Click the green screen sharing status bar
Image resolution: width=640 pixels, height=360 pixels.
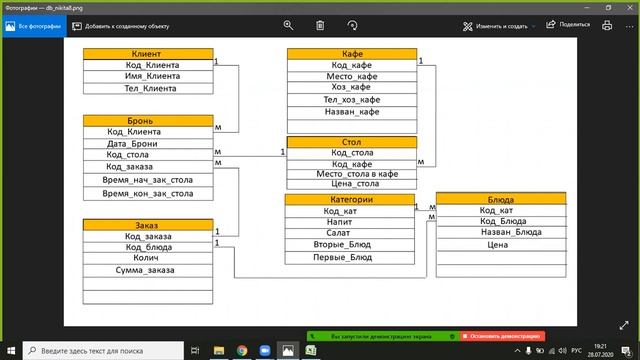point(383,336)
